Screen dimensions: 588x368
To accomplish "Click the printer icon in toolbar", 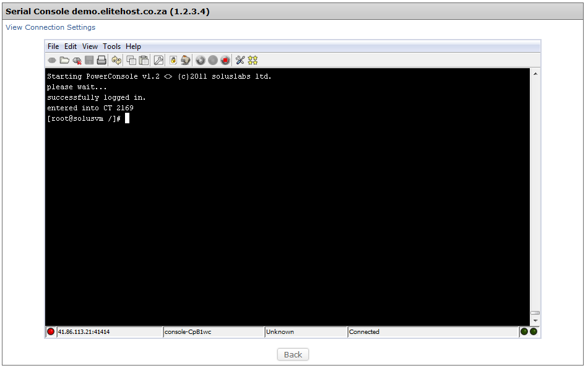I will (x=102, y=60).
